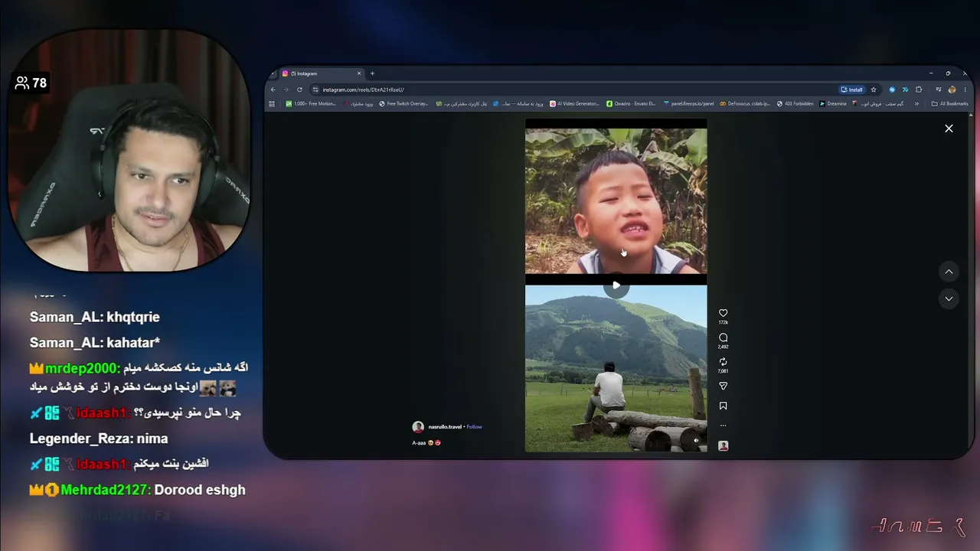980x551 pixels.
Task: Close the reel viewer with the X
Action: point(949,129)
